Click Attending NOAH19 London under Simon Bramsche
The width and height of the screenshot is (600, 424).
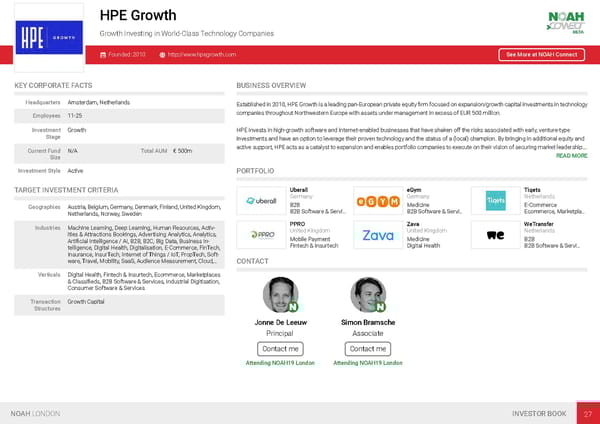click(367, 362)
